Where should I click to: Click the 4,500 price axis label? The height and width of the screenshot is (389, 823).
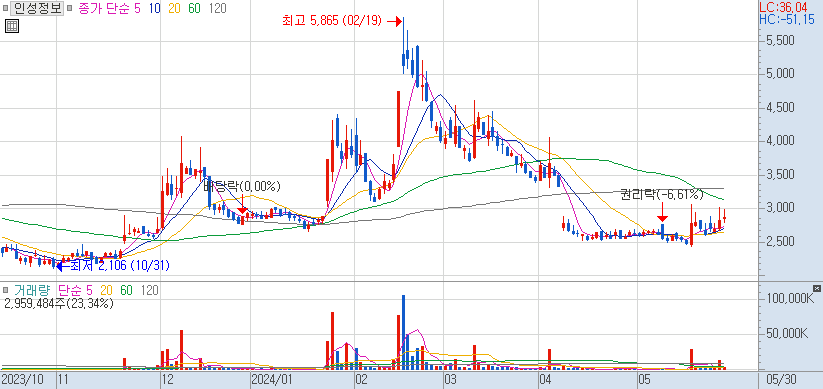[x=780, y=108]
